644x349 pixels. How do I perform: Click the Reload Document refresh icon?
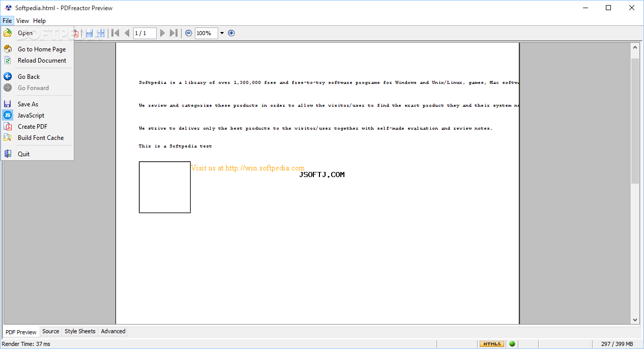coord(8,61)
